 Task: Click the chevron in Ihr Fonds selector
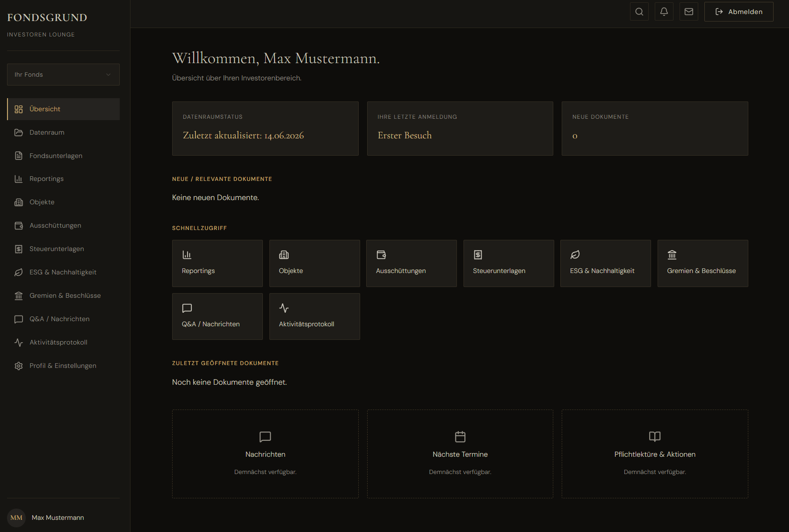click(109, 75)
